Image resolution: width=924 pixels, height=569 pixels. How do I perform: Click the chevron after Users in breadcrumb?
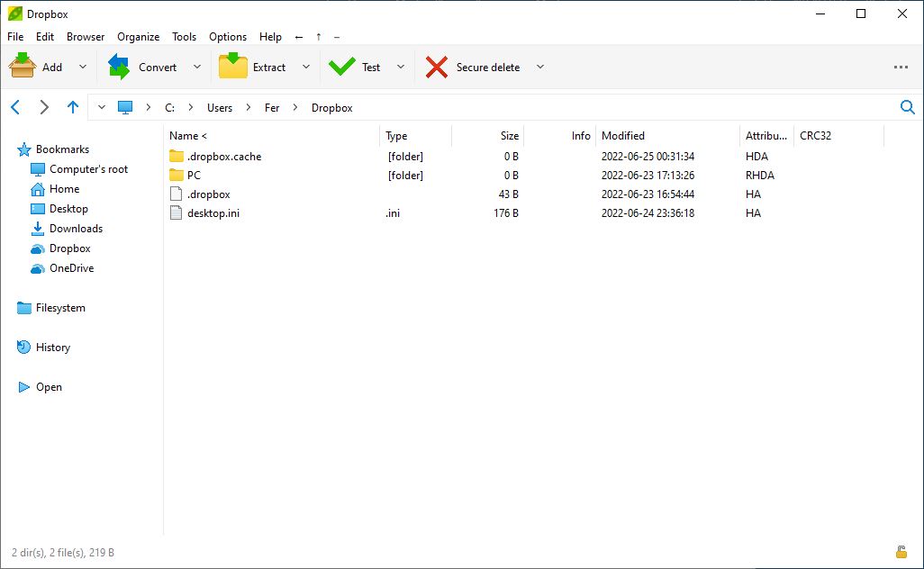click(x=249, y=107)
